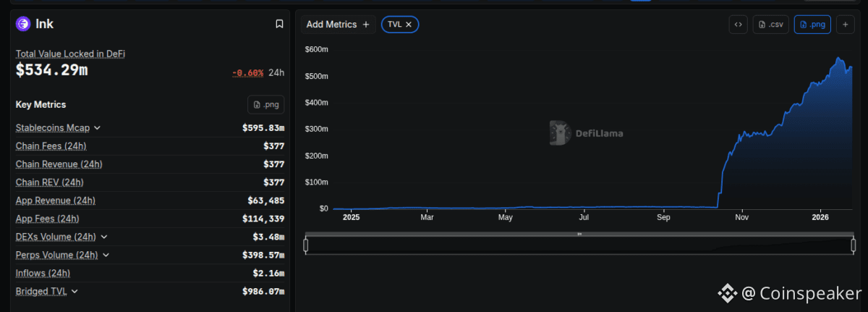868x312 pixels.
Task: Expand the Bridged TVL row
Action: click(x=75, y=291)
